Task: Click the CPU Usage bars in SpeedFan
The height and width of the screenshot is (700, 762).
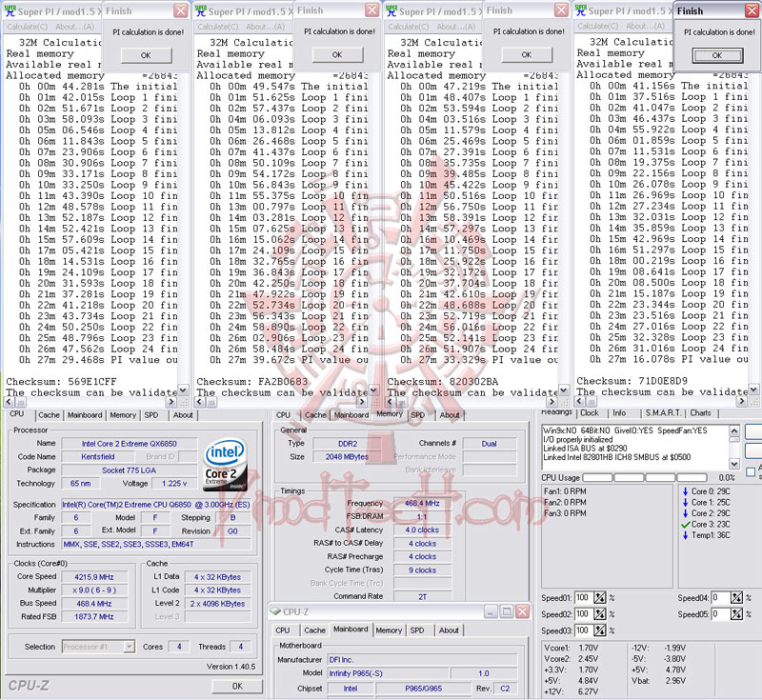Action: pos(645,477)
